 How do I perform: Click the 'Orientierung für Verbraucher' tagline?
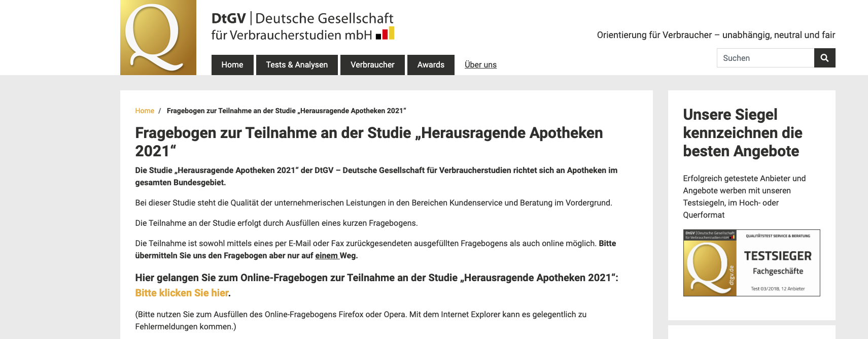tap(715, 35)
